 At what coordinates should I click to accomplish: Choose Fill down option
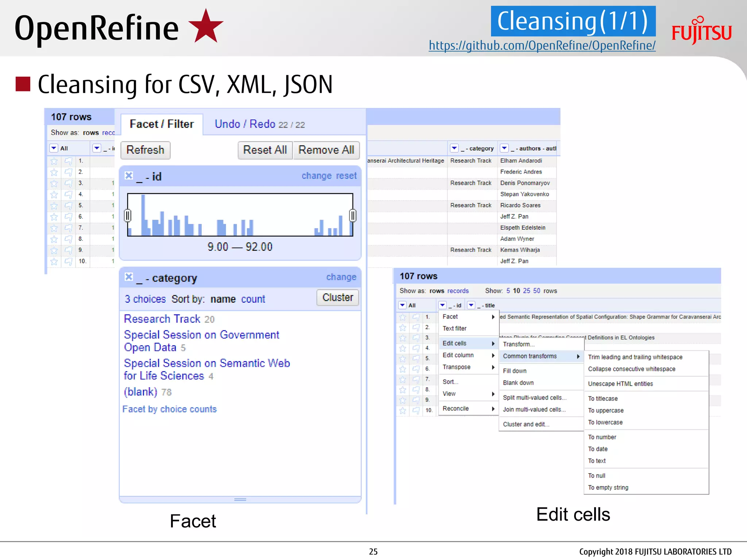pyautogui.click(x=541, y=371)
